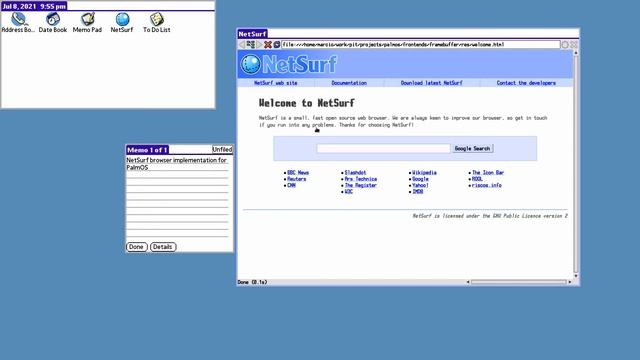Click the NetSurf globe logo in the page banner
Viewport: 640px width, 360px height.
[x=250, y=64]
